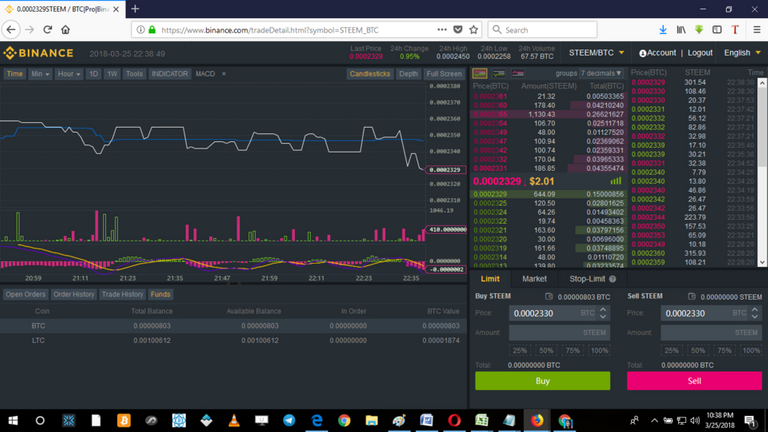Reload the current page
The image size is (768, 432).
coord(48,30)
